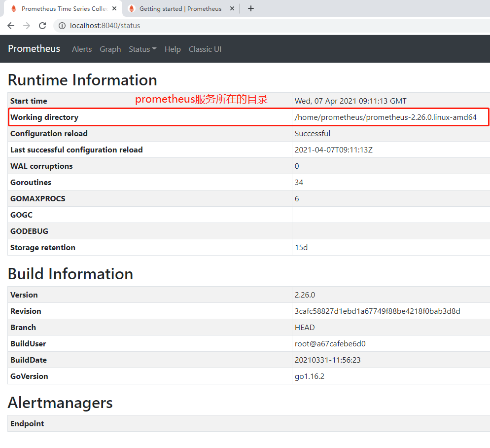
Task: Go back with the browser back arrow
Action: click(11, 26)
